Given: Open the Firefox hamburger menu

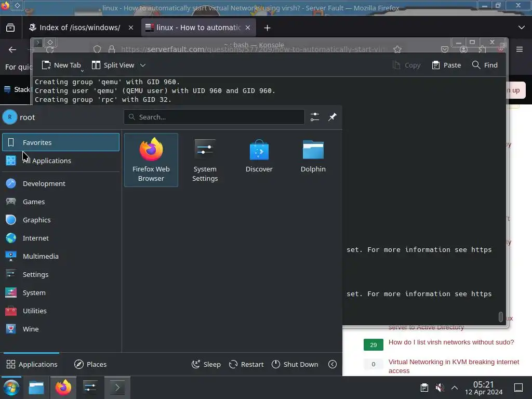Looking at the screenshot, I should (520, 49).
